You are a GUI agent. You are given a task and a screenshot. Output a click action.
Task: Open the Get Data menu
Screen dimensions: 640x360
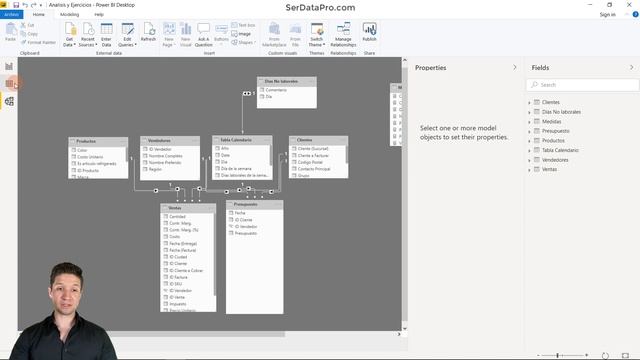tap(69, 35)
